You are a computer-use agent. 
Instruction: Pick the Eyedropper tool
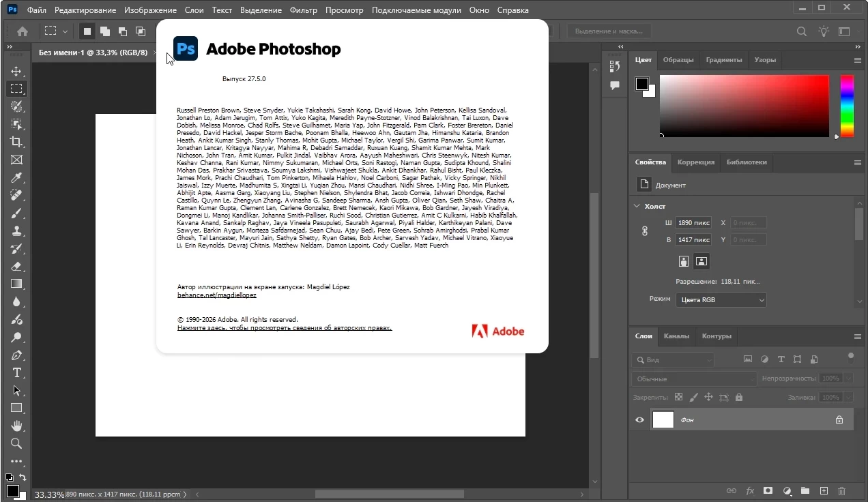point(16,178)
